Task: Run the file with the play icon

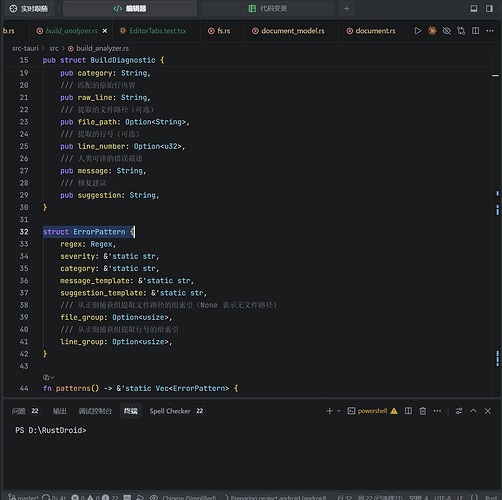Action: coord(417,31)
